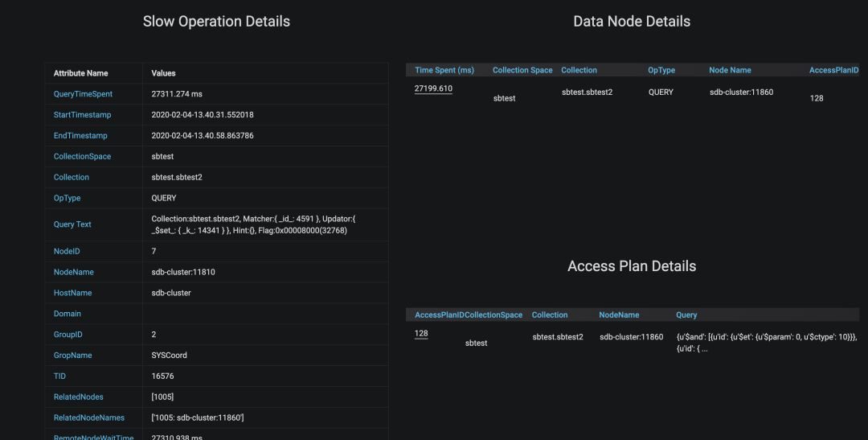Image resolution: width=868 pixels, height=440 pixels.
Task: Click the truncated query text in Access Plan Details
Action: [766, 342]
